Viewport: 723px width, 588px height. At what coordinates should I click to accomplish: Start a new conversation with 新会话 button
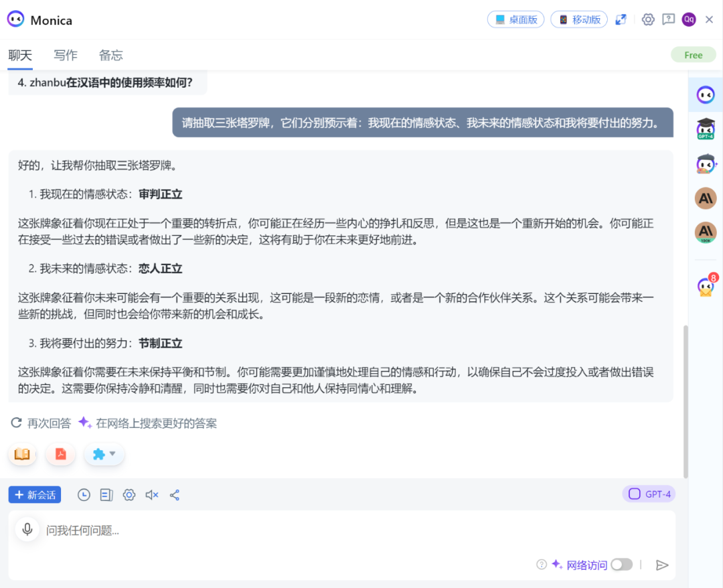(x=34, y=495)
